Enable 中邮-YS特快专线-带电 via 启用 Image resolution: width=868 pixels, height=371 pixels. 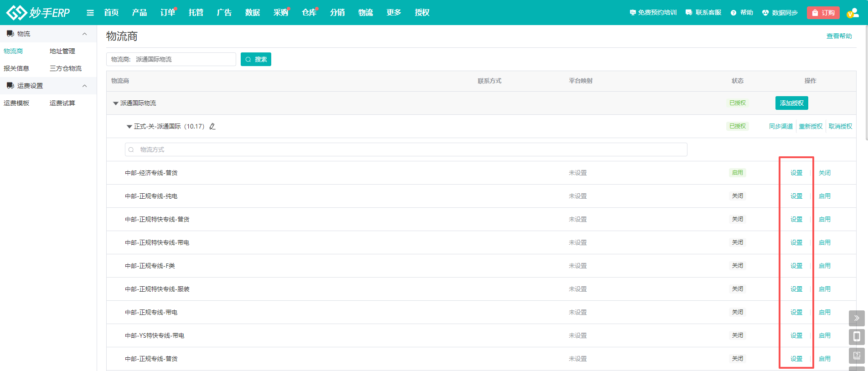tap(824, 335)
